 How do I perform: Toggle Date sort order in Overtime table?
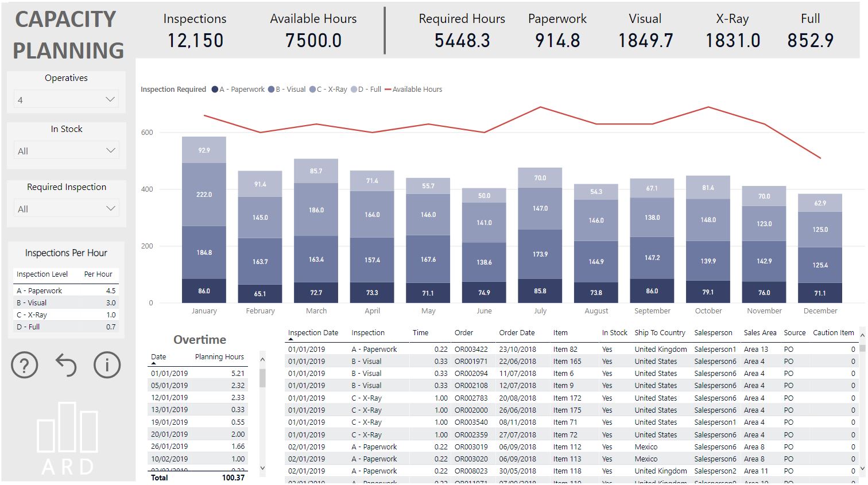[159, 356]
